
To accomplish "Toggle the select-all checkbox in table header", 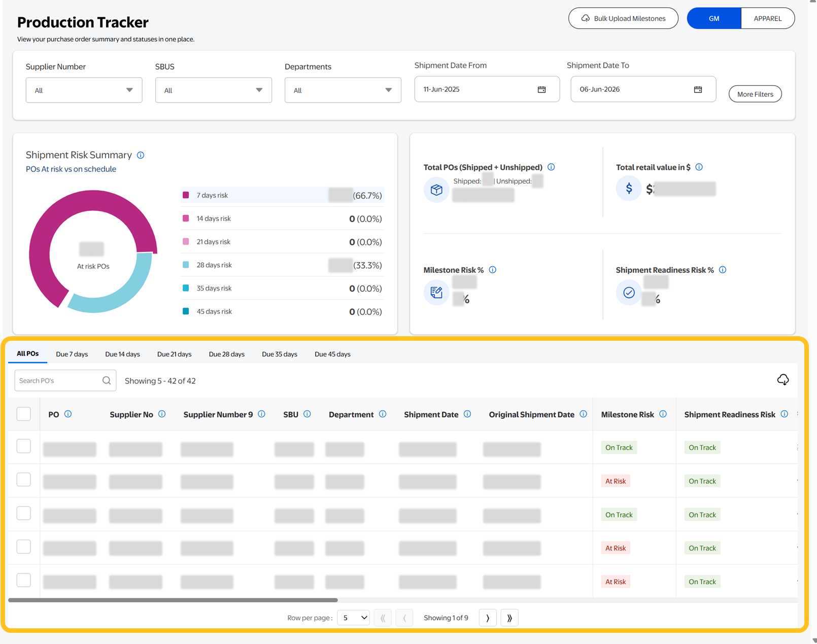I will coord(24,414).
